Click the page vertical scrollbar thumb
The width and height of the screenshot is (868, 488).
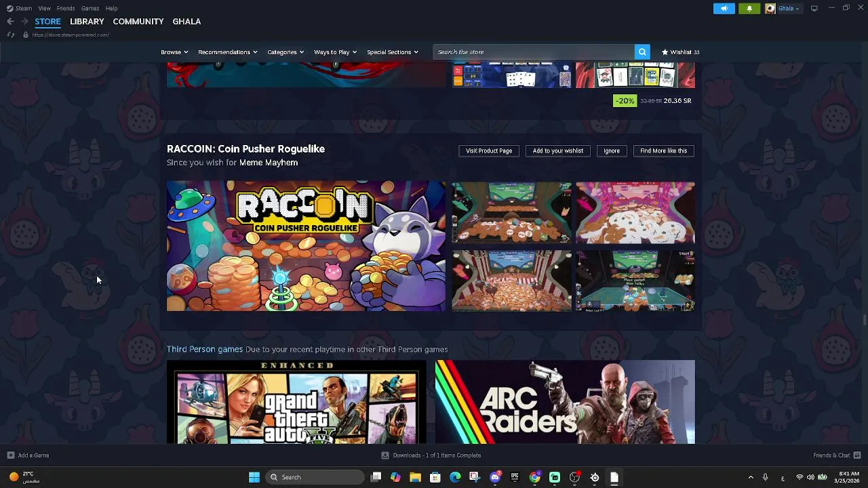864,320
